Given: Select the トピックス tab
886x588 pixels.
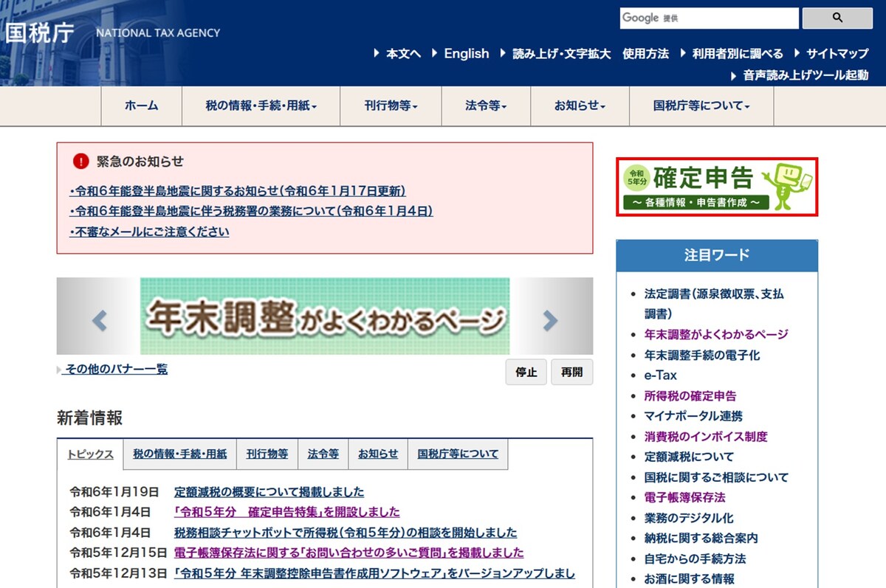Looking at the screenshot, I should [x=90, y=454].
